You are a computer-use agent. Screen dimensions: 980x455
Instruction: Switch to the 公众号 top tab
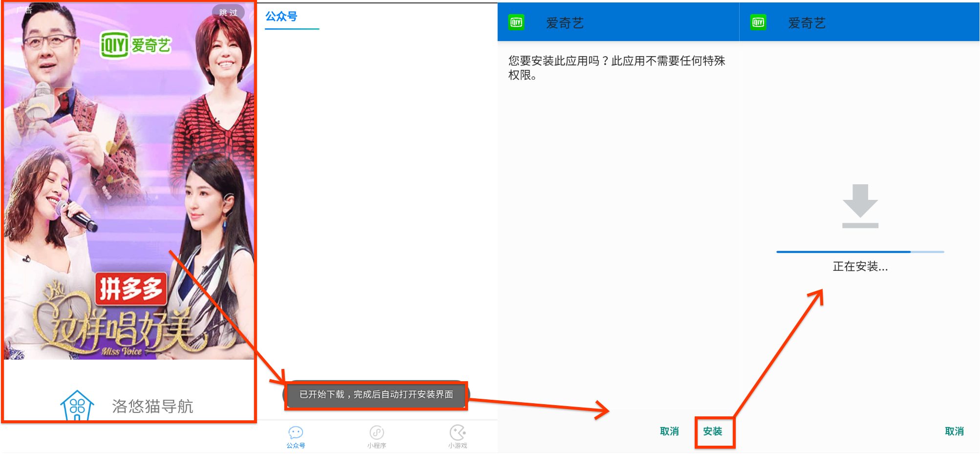pos(281,16)
